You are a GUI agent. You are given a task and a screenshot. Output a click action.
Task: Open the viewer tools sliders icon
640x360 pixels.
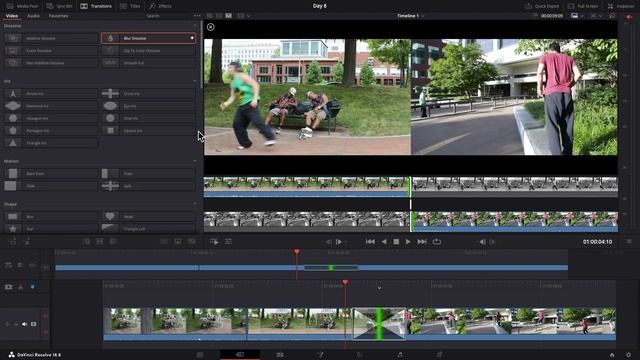[x=228, y=242]
